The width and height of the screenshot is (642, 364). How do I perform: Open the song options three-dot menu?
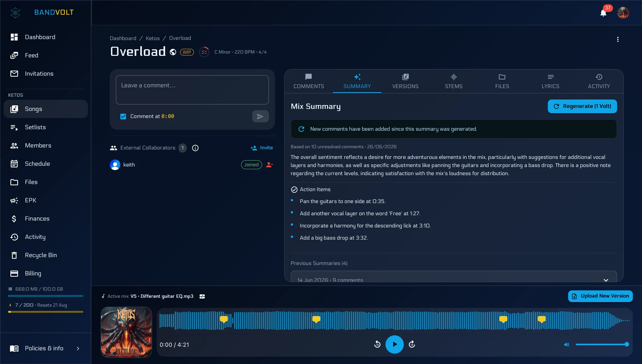point(618,39)
